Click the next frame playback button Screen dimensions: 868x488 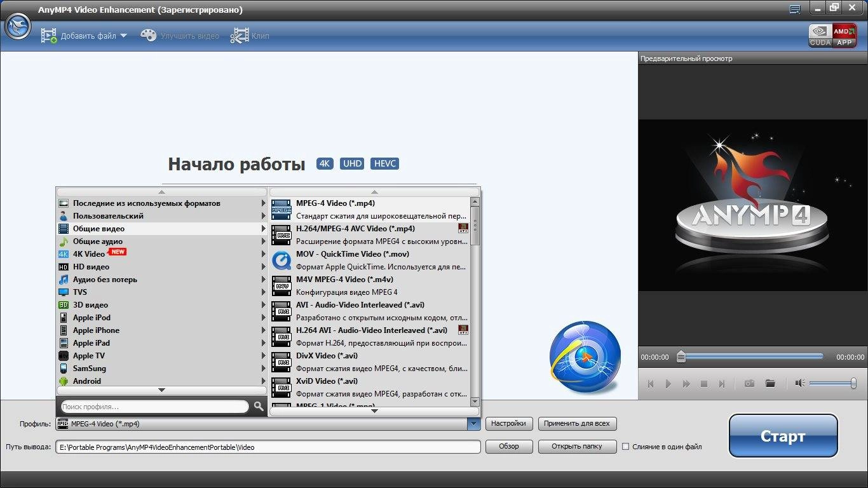pyautogui.click(x=722, y=384)
